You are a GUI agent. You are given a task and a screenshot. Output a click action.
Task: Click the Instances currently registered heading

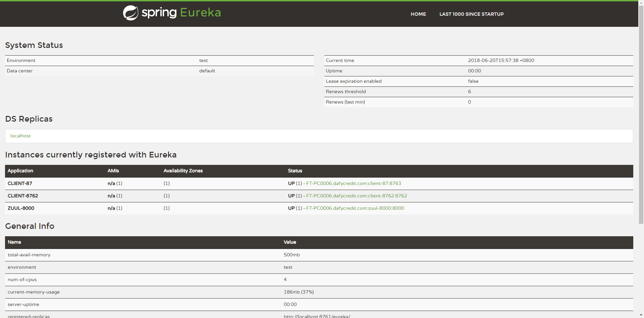click(91, 155)
